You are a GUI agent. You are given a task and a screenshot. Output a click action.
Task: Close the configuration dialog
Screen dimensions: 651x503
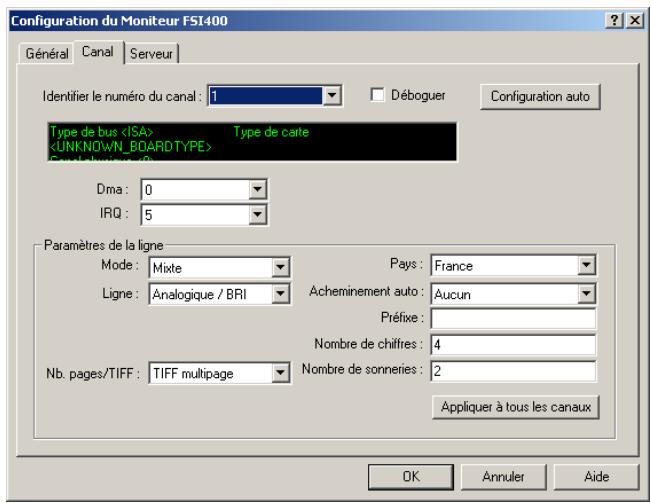click(x=635, y=20)
